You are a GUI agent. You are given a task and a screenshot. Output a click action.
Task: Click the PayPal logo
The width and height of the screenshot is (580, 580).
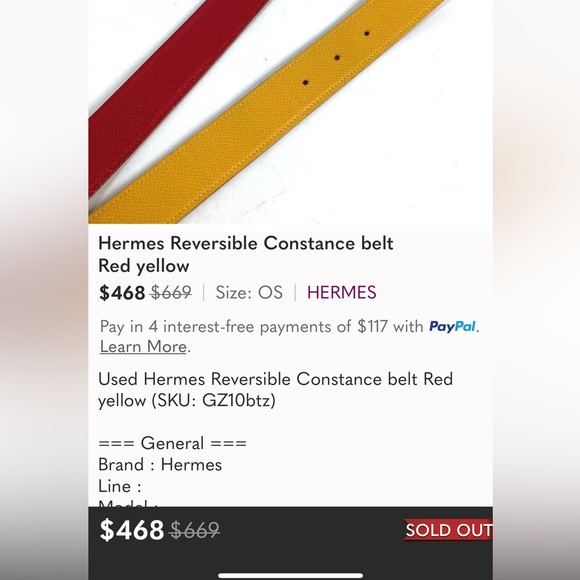coord(452,327)
